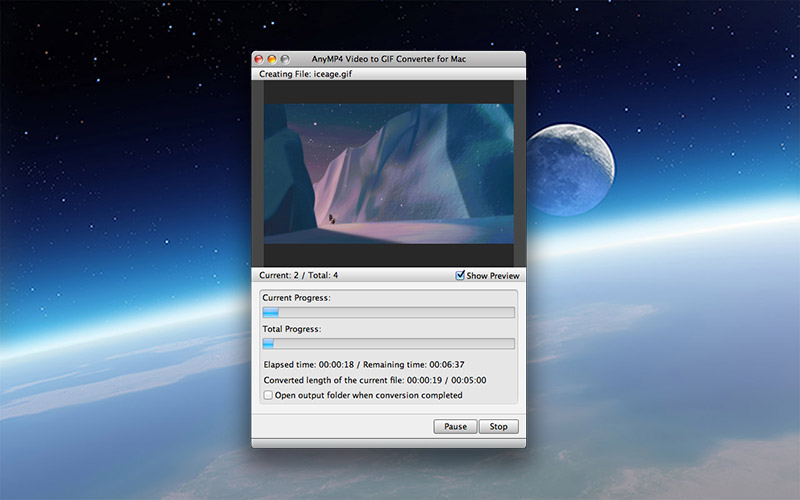Enable Open output folder when conversion completed
Image resolution: width=800 pixels, height=500 pixels.
pyautogui.click(x=268, y=395)
